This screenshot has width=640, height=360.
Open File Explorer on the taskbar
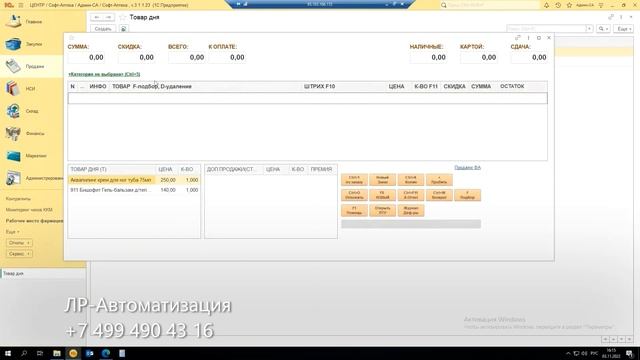[57, 353]
